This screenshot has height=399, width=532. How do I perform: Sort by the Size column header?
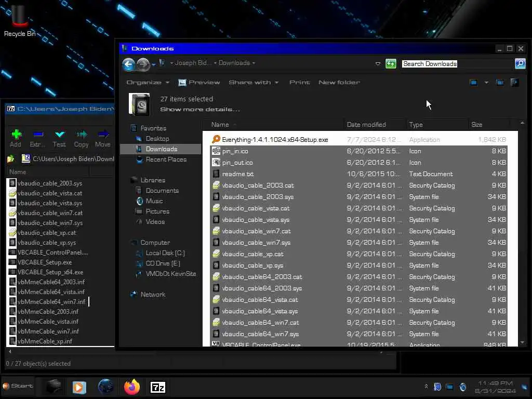coord(488,125)
